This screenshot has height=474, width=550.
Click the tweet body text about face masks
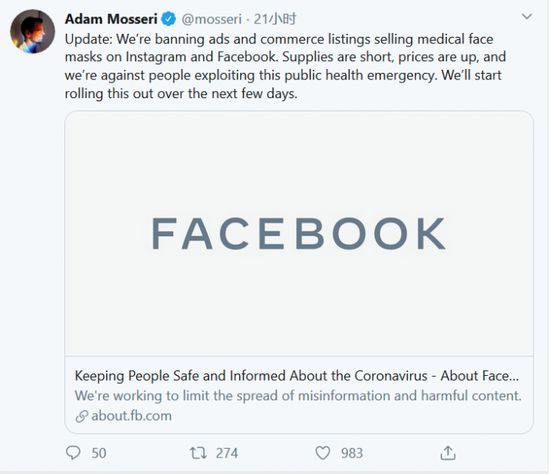click(285, 66)
